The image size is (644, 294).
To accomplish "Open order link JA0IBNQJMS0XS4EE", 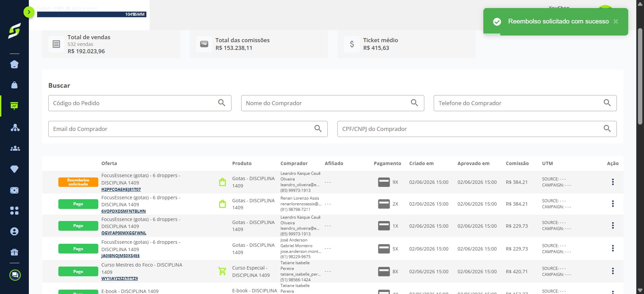I will [x=120, y=256].
